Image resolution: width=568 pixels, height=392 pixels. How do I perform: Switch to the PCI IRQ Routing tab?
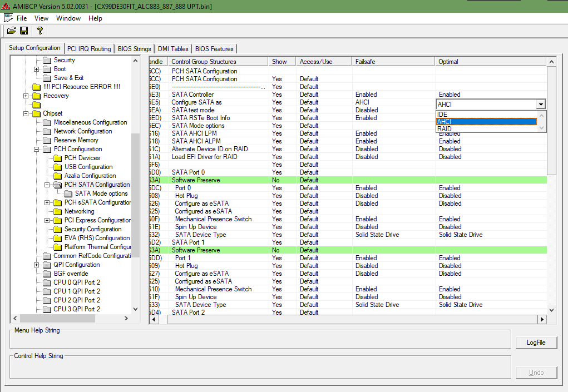click(89, 49)
